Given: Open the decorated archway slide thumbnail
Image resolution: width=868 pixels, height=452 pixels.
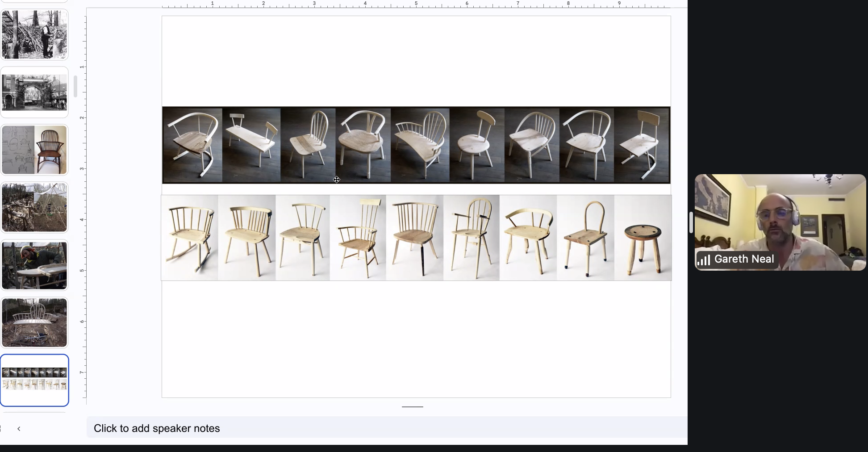Looking at the screenshot, I should coord(34,92).
